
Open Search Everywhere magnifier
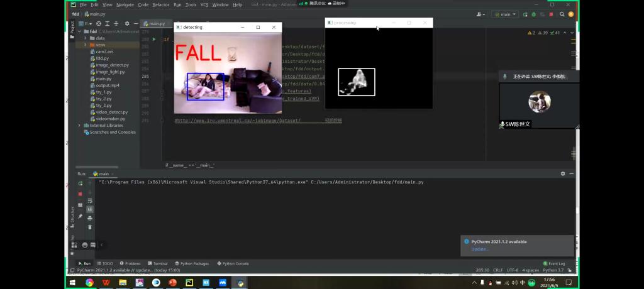click(x=562, y=14)
